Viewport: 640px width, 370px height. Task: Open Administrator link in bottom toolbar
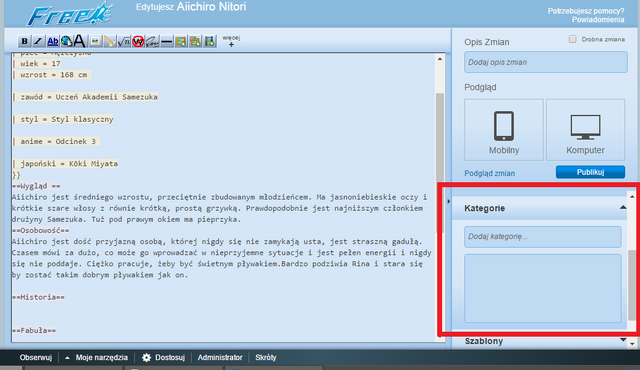[220, 357]
